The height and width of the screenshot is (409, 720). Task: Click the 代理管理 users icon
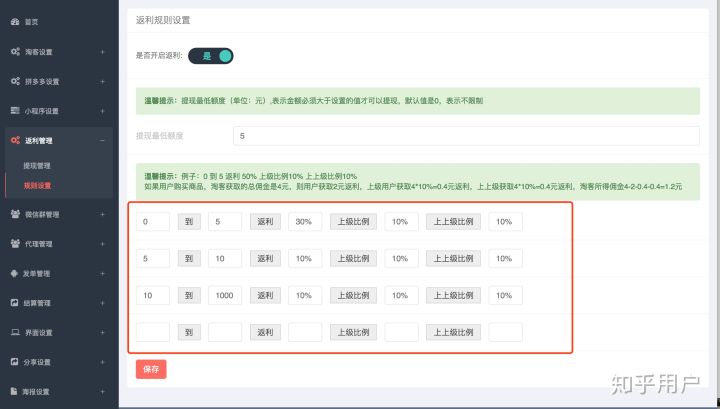pos(15,243)
